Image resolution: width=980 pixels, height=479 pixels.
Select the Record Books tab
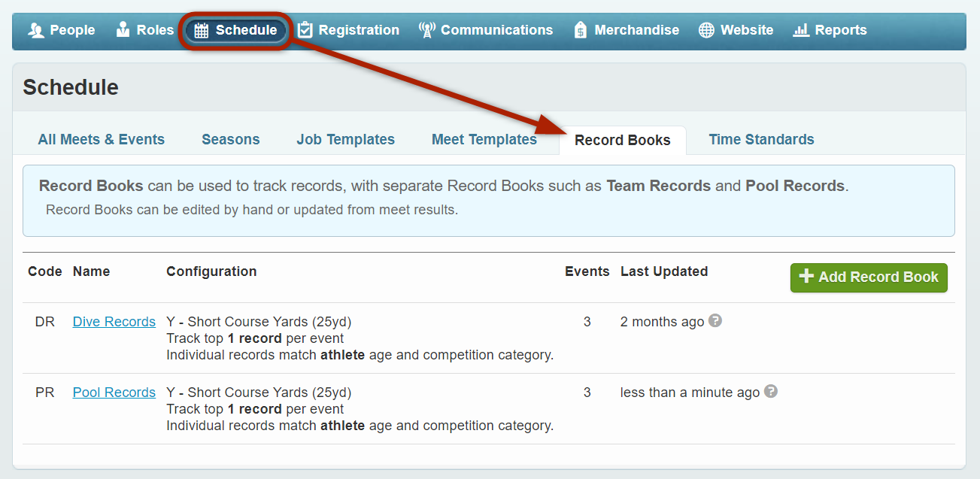point(623,141)
